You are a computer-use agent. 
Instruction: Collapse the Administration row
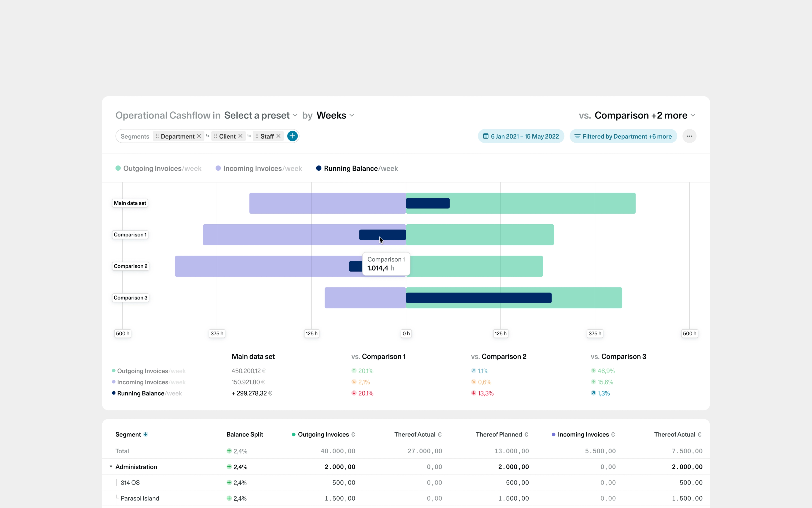111,467
